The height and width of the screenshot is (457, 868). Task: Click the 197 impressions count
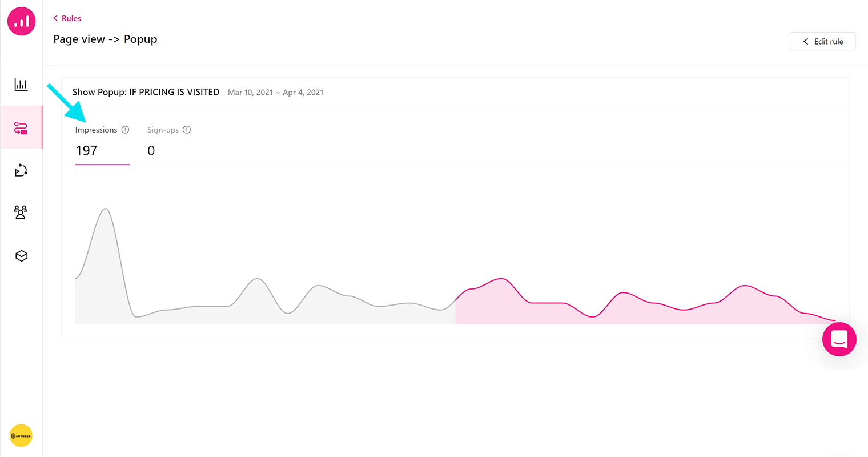click(86, 151)
